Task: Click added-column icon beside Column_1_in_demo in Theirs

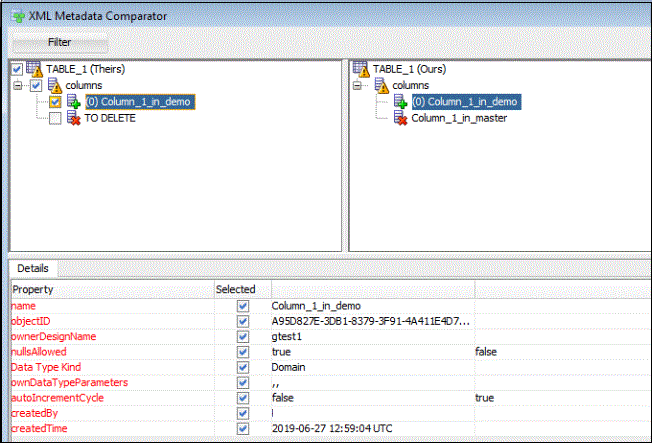Action: click(74, 101)
